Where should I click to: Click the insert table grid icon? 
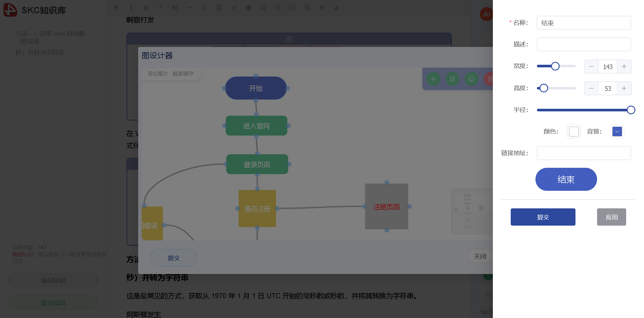click(248, 8)
